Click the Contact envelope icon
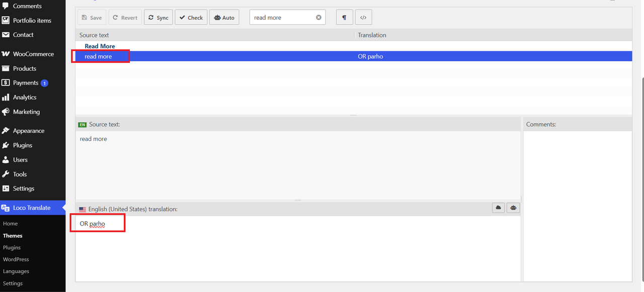This screenshot has width=644, height=292. [x=6, y=35]
